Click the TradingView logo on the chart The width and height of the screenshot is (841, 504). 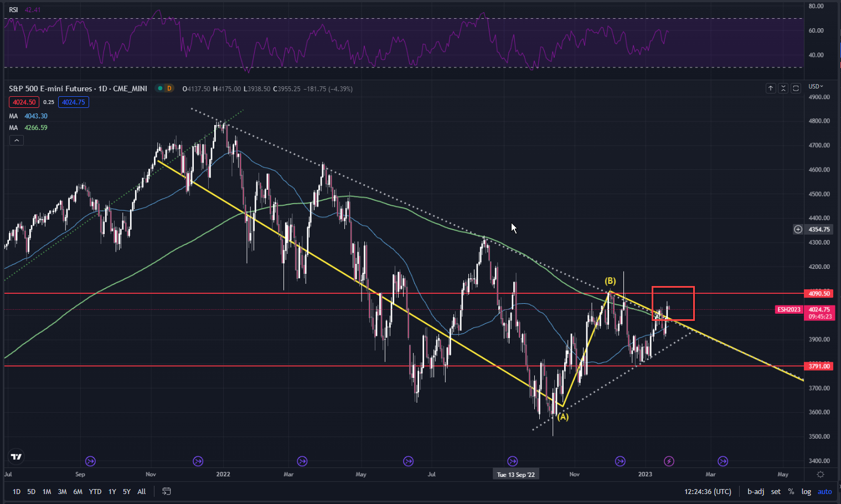tap(16, 456)
